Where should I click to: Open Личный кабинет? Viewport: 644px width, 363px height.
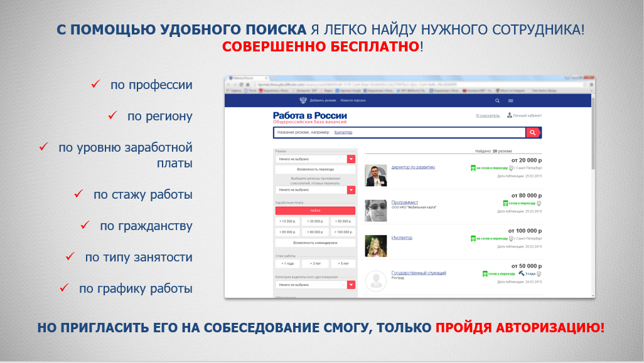point(525,115)
